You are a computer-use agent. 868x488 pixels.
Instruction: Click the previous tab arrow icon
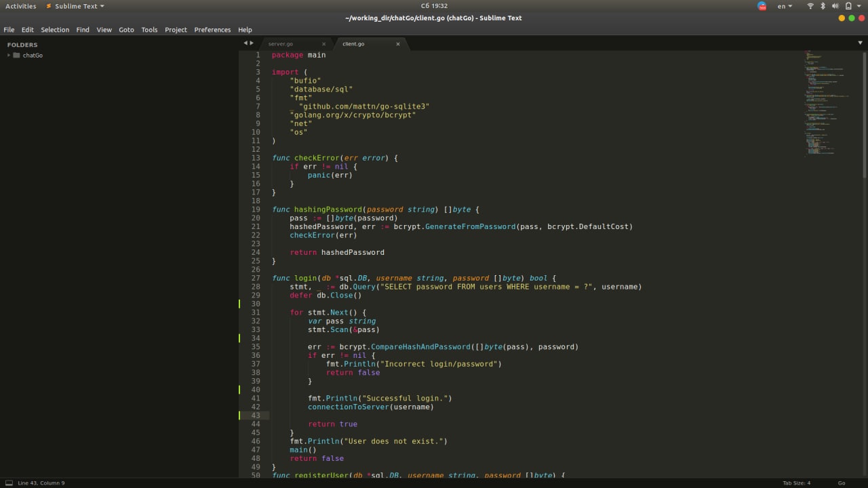coord(245,43)
